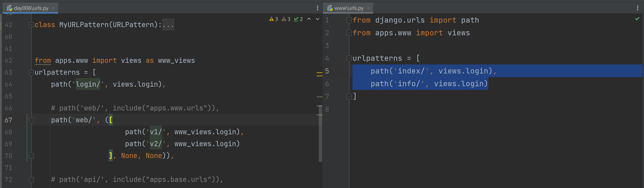Click line number 67 in left gutter
This screenshot has width=644, height=188.
[x=8, y=120]
